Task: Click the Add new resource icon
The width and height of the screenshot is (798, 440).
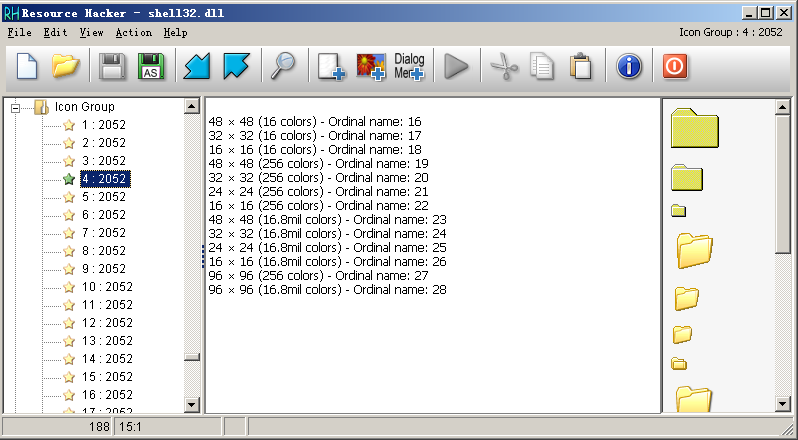Action: pos(331,67)
